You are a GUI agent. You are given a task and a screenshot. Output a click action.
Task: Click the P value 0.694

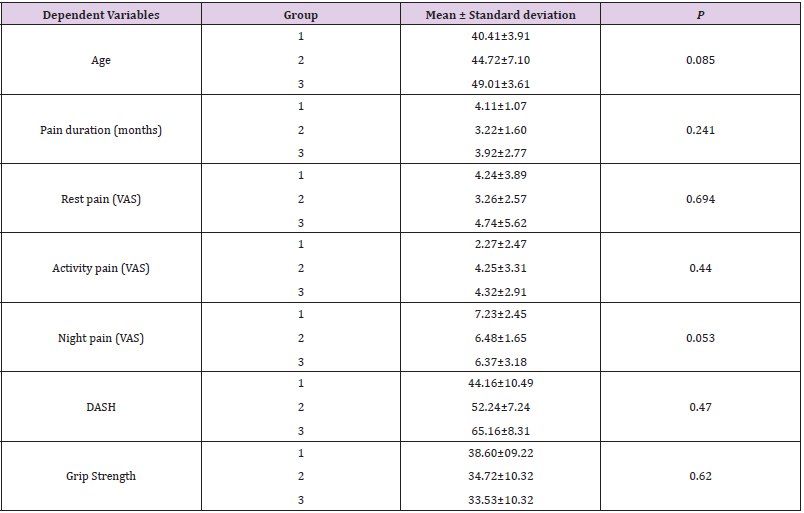click(699, 200)
